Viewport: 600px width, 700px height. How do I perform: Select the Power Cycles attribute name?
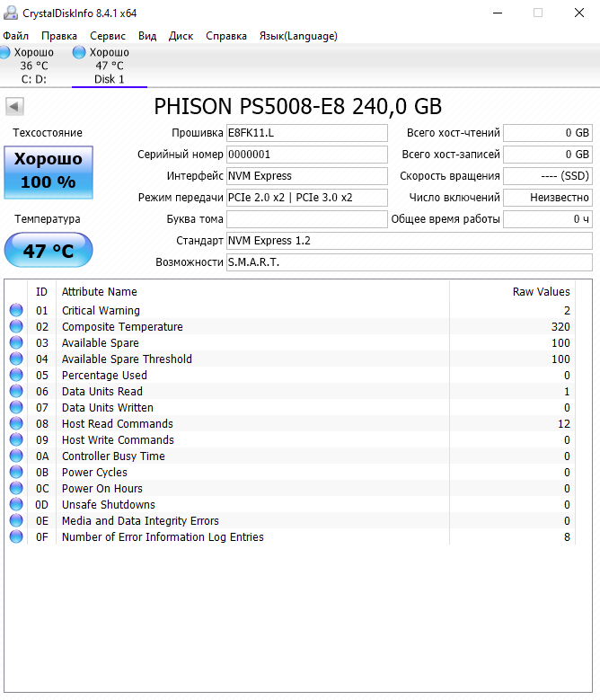(94, 472)
